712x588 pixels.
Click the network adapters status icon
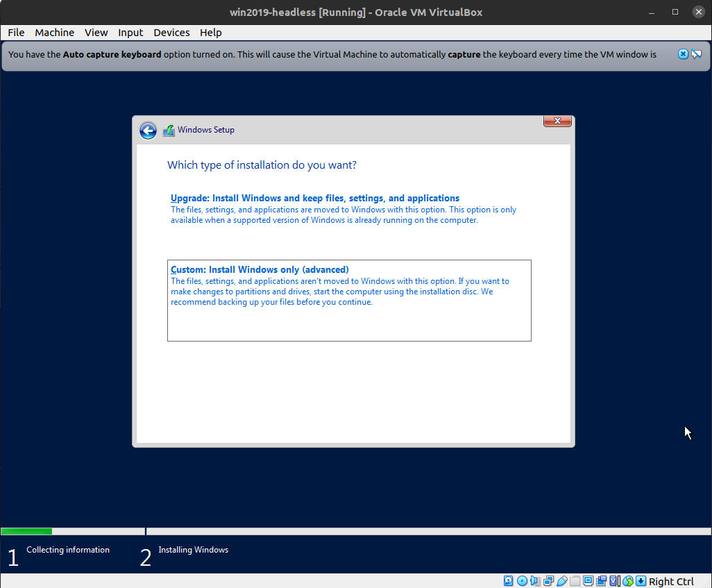(548, 581)
